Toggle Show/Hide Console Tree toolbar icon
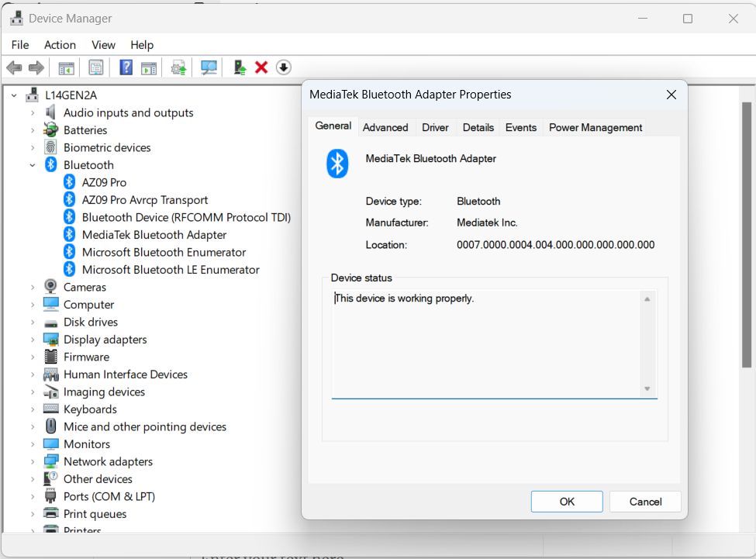The image size is (756, 559). [x=66, y=67]
